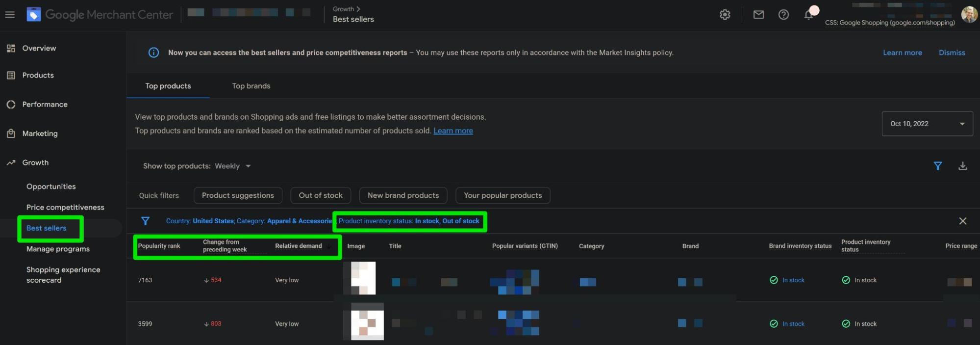
Task: Edit the Category: Apparel & Accessories filter
Action: coord(285,221)
